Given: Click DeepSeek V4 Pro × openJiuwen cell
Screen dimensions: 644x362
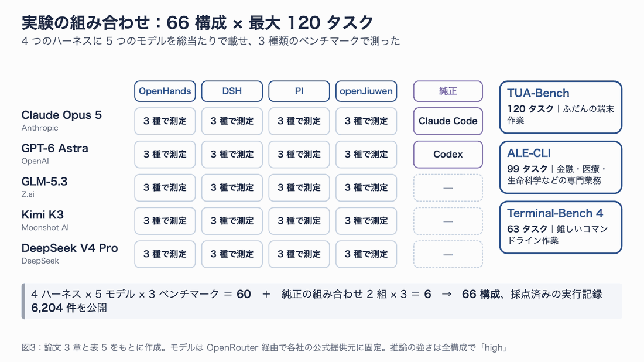Looking at the screenshot, I should click(366, 254).
